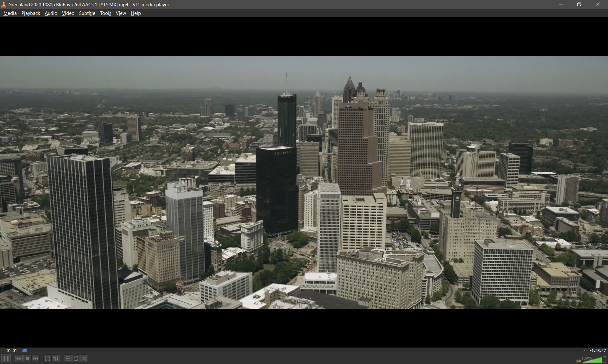Image resolution: width=608 pixels, height=364 pixels.
Task: Click the blue seek position handle
Action: pos(25,350)
